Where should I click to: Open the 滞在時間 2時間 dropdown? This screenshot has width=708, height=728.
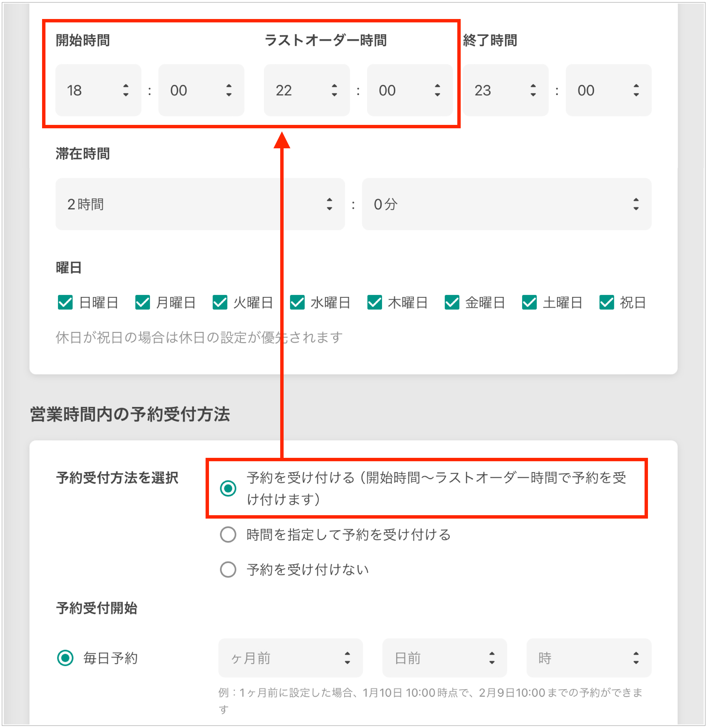tap(200, 204)
